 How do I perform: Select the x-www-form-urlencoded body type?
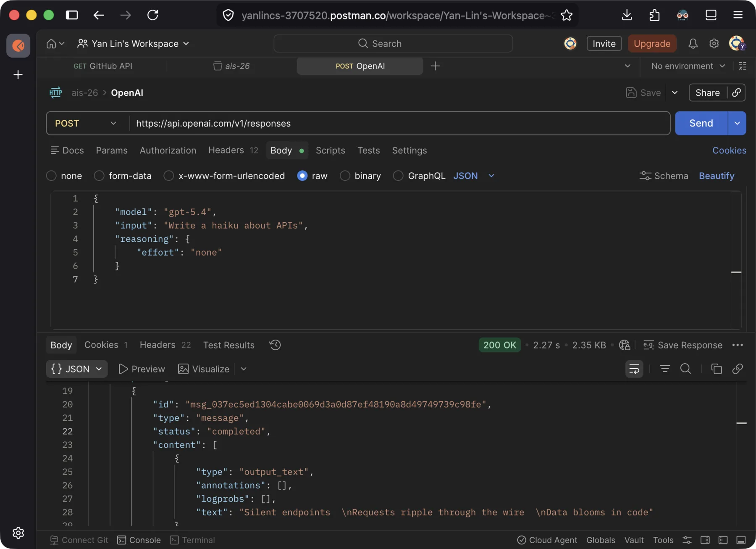click(x=169, y=176)
